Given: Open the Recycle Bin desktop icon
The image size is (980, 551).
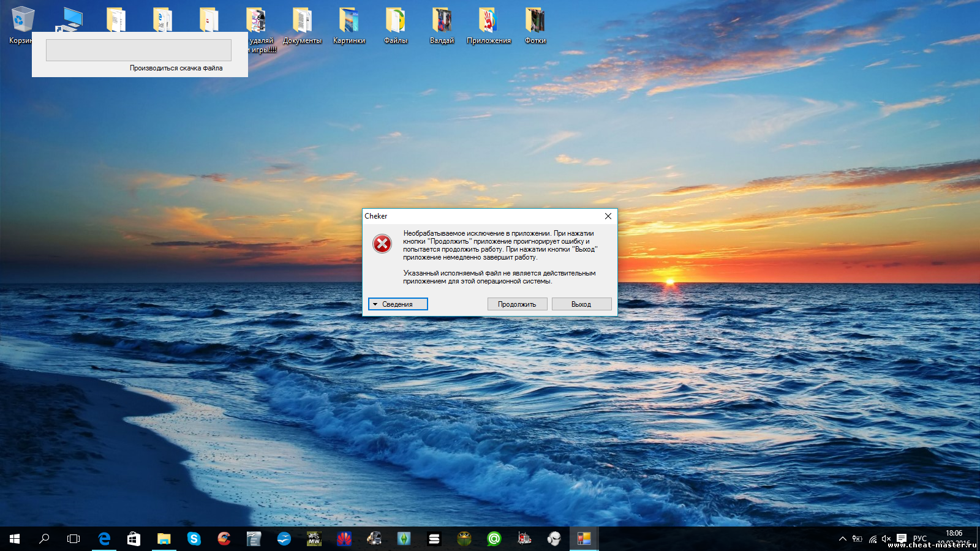Looking at the screenshot, I should [23, 20].
